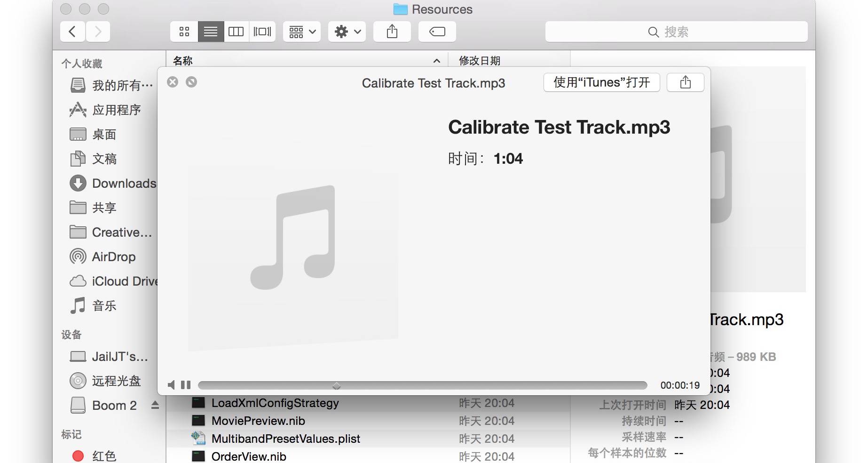This screenshot has width=868, height=463.
Task: Open AirDrop in the sidebar
Action: pos(113,257)
